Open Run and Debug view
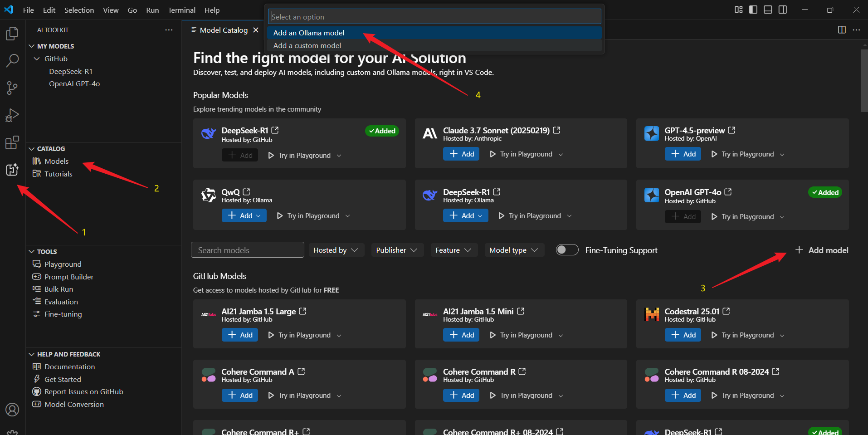Screen dimensions: 868x435 click(12, 115)
